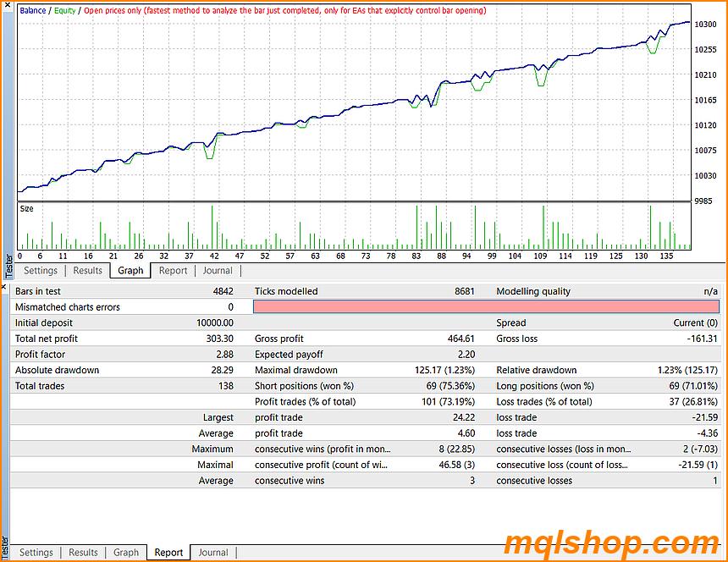Click the bottom-row Settings tab
Viewport: 728px width, 562px height.
pyautogui.click(x=37, y=552)
